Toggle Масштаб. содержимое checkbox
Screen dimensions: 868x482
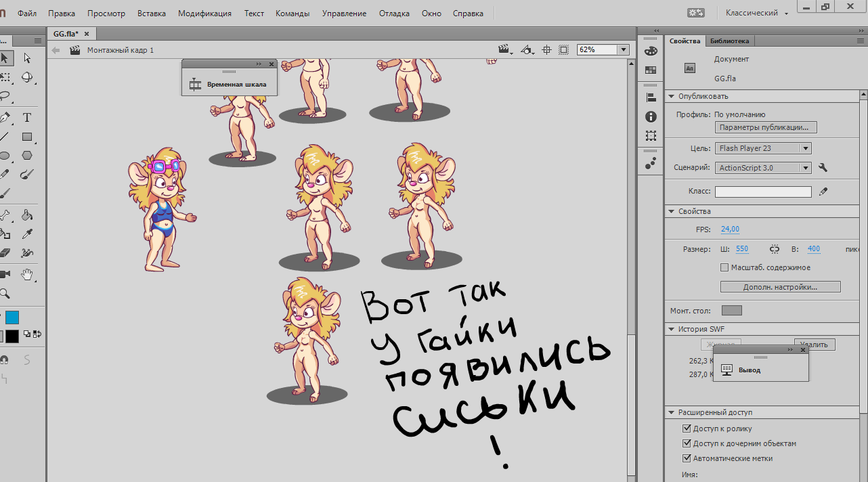point(724,267)
